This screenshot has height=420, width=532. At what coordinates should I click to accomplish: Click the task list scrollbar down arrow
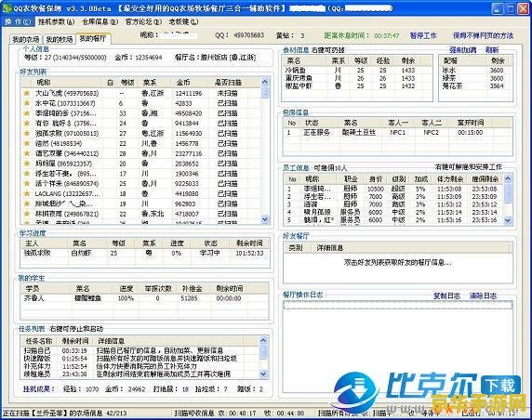pyautogui.click(x=263, y=374)
